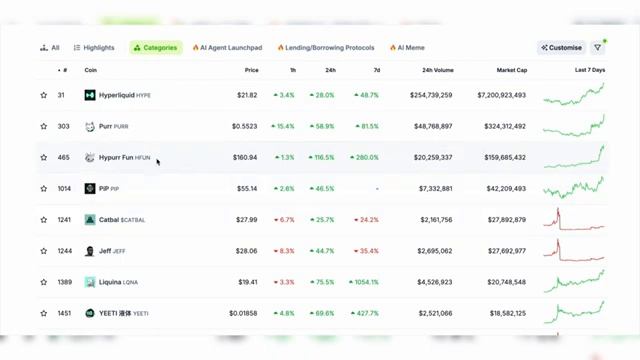This screenshot has width=640, height=360.
Task: Add PIP to watchlist via star
Action: [44, 189]
